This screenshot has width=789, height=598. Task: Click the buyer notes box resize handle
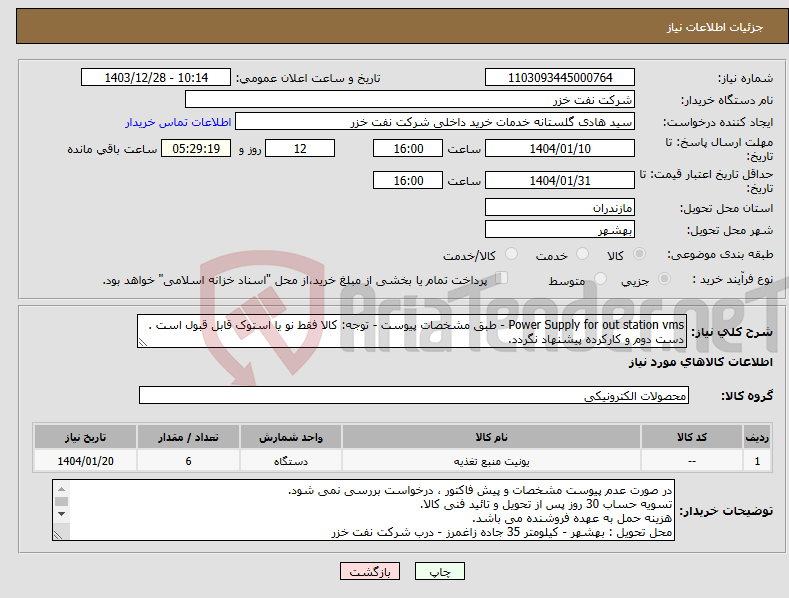[58, 535]
